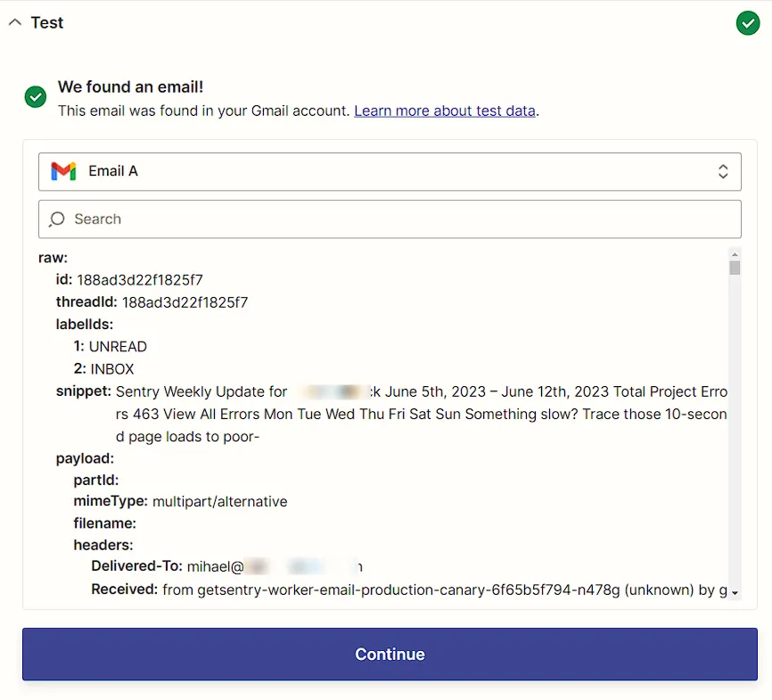Open the Email A dropdown
Viewport: 772px width, 700px height.
pos(390,171)
